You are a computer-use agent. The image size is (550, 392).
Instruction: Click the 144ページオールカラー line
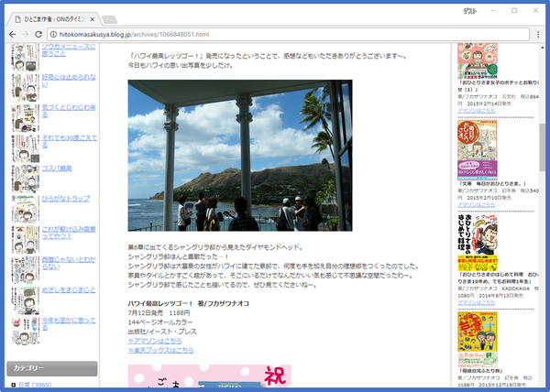pos(160,322)
